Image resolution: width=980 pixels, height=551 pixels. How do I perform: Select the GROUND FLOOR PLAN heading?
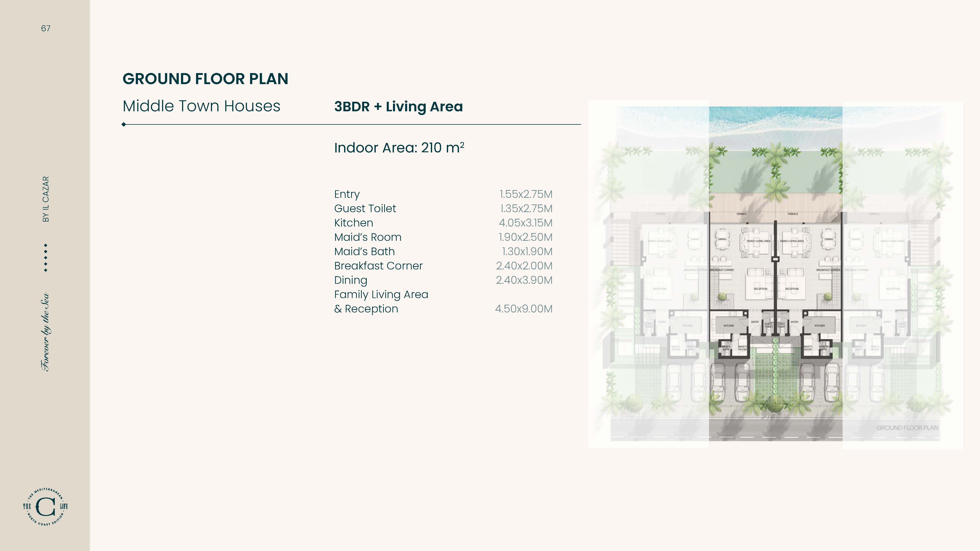205,79
